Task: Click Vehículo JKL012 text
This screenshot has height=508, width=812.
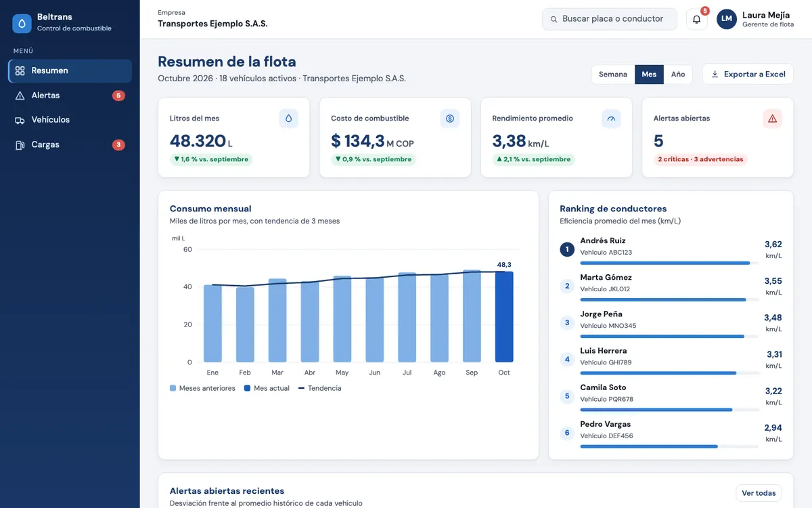Action: 605,289
